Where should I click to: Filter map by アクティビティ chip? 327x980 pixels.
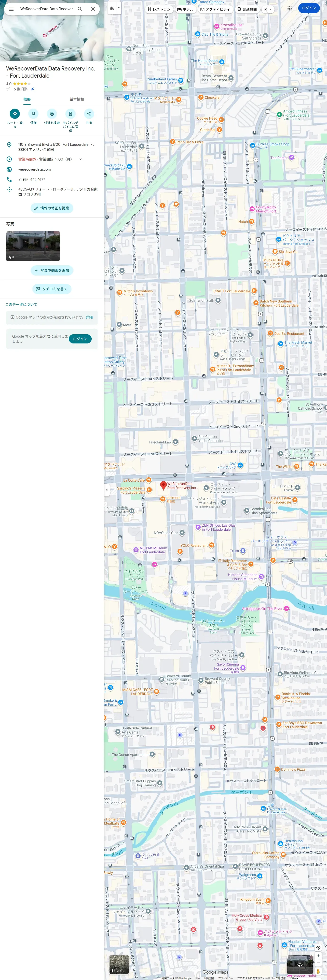point(215,9)
